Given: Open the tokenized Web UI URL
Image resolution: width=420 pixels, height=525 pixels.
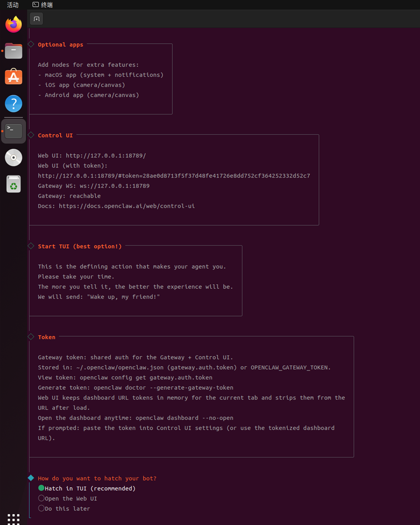Looking at the screenshot, I should coord(174,176).
